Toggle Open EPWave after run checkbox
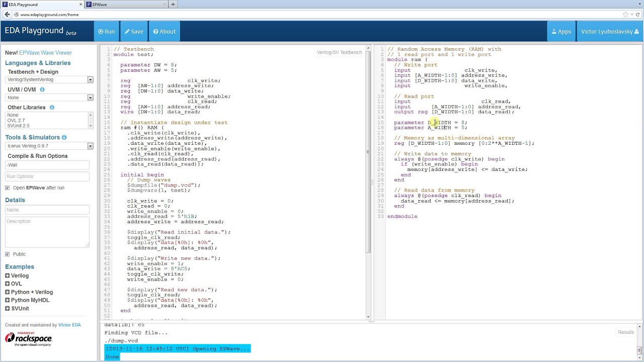Screen dimensions: 644x362 [x=7, y=188]
